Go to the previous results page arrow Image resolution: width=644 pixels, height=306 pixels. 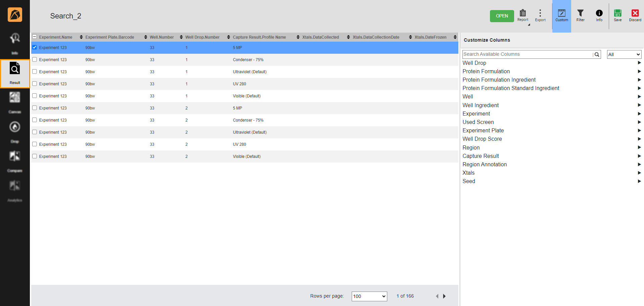point(437,296)
